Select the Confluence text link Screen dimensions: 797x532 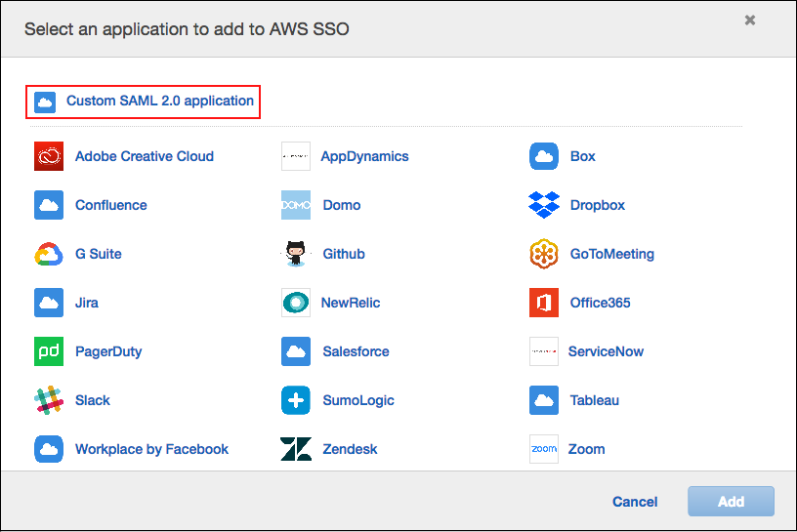click(x=110, y=205)
